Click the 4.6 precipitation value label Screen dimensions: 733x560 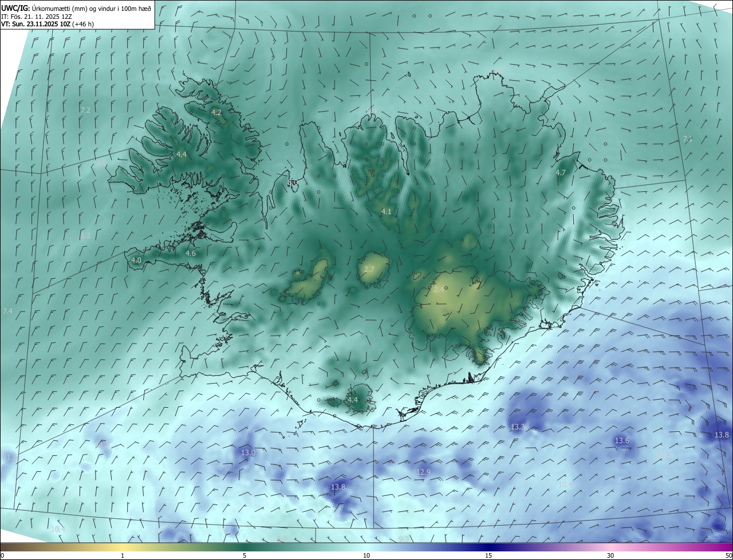pos(191,253)
